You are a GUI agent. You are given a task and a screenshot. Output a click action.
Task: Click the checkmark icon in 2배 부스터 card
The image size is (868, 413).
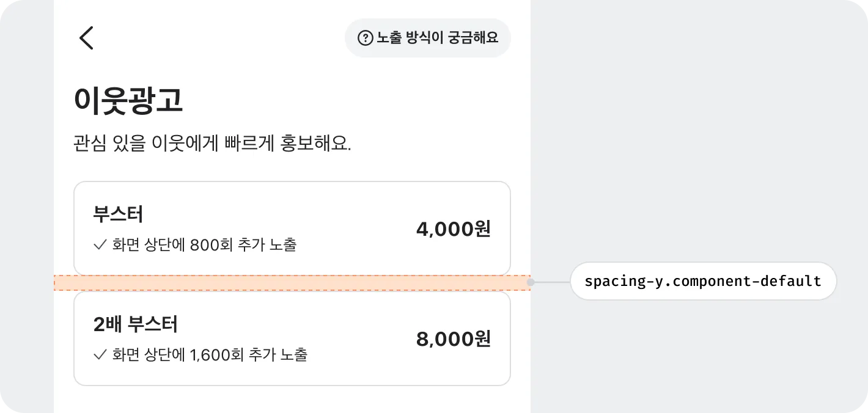(x=100, y=354)
